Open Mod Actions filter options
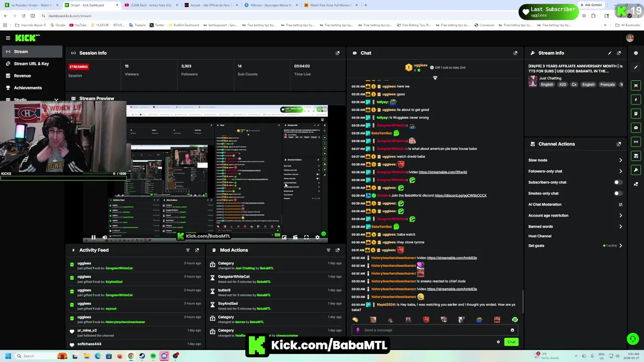Viewport: 644px width, 362px height. (329, 250)
